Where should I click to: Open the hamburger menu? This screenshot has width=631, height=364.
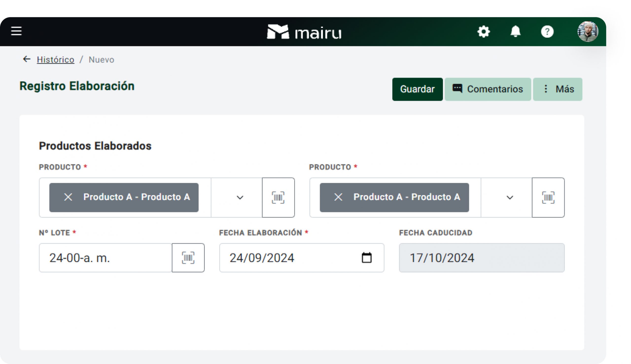tap(16, 31)
